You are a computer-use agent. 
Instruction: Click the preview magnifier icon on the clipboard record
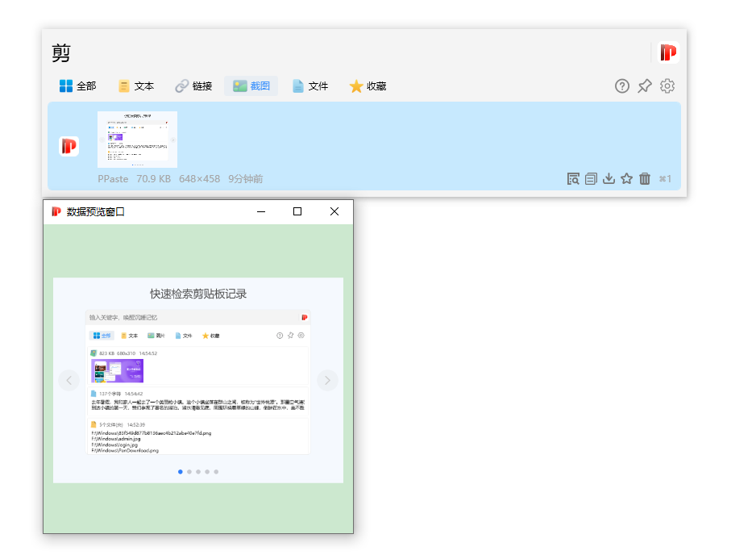(573, 178)
